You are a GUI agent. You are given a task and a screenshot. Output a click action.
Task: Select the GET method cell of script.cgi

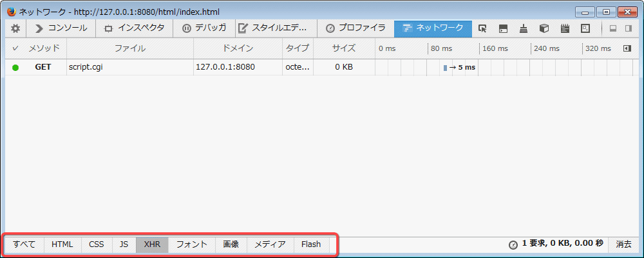point(43,67)
